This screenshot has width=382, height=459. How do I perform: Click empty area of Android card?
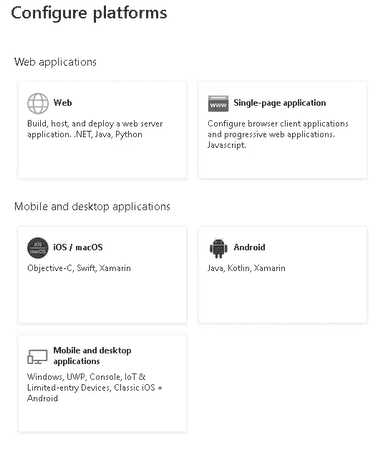pyautogui.click(x=283, y=298)
